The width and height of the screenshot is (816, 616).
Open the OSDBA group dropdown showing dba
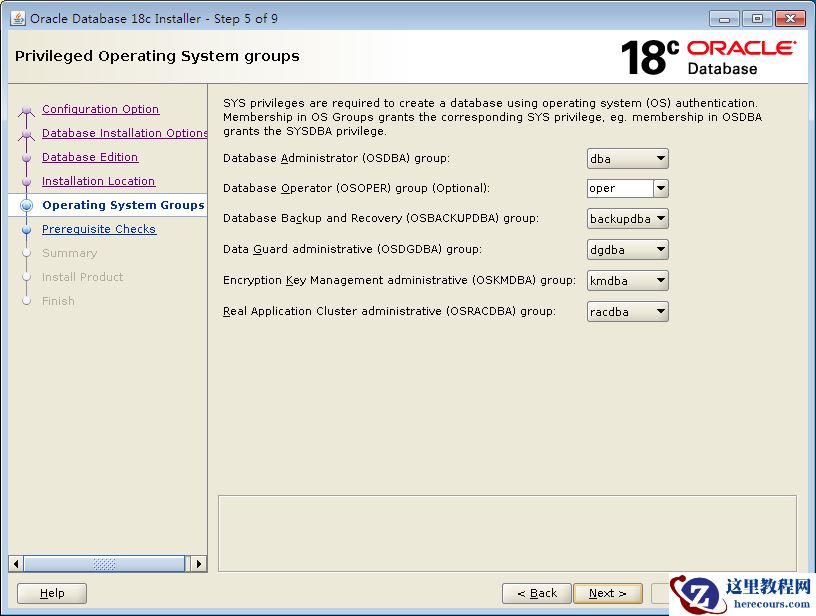click(627, 158)
